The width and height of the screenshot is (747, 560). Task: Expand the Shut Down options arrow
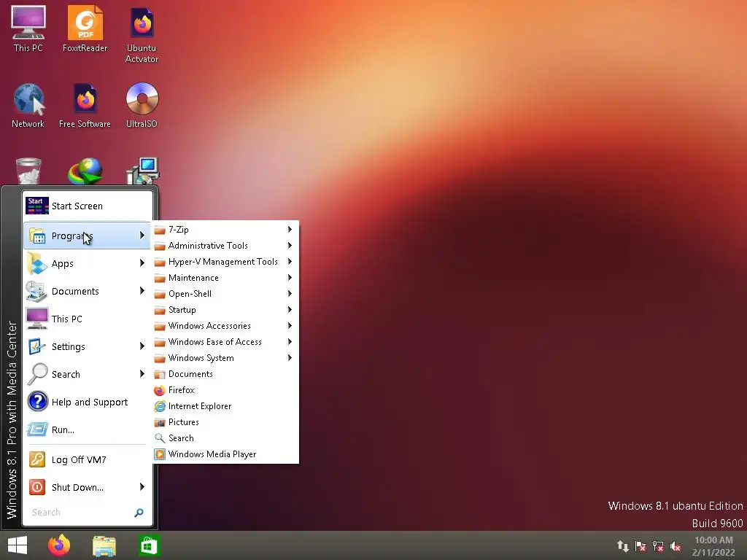click(142, 486)
